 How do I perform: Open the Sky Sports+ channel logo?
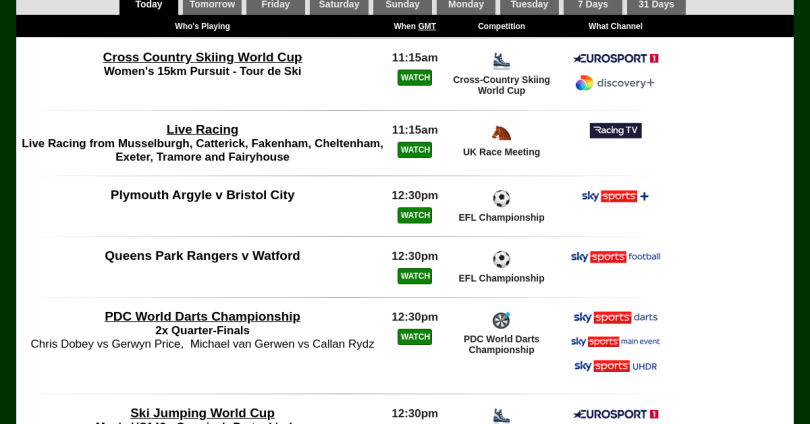(x=615, y=196)
